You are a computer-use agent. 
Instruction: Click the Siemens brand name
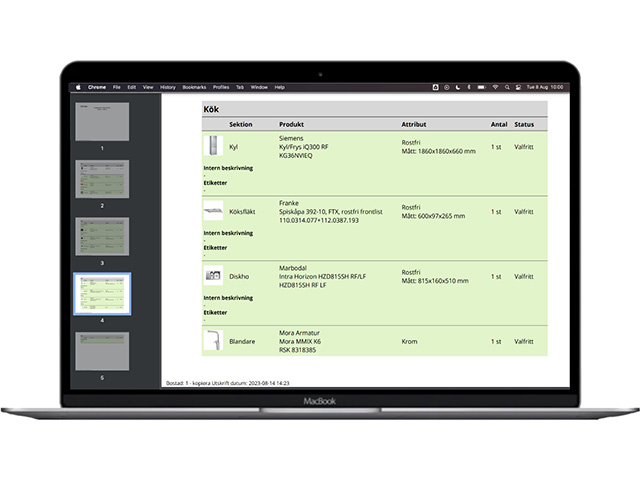(291, 138)
